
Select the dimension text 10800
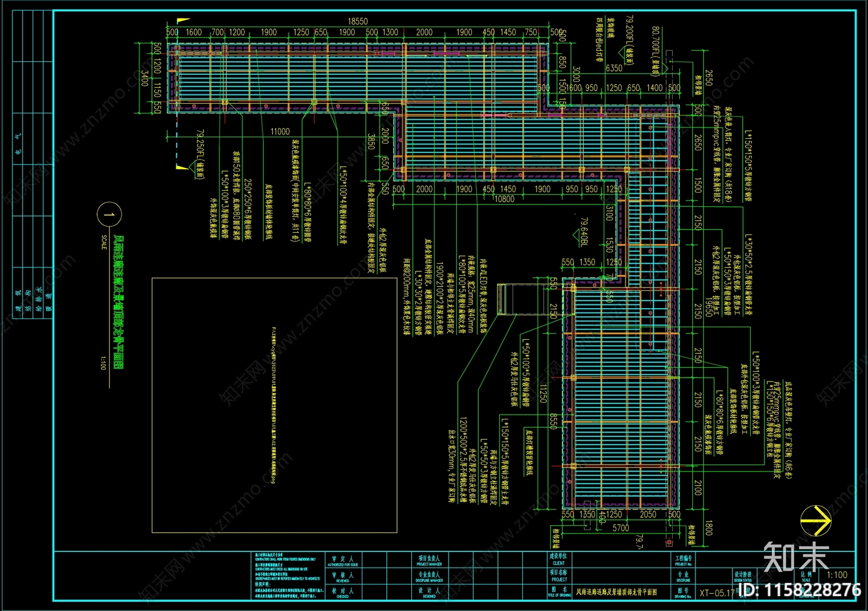click(505, 199)
